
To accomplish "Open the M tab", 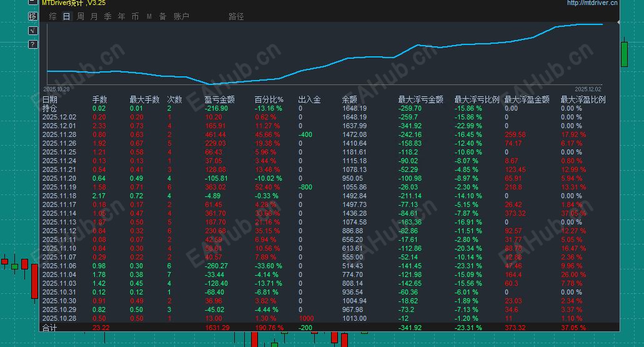I will [x=149, y=16].
